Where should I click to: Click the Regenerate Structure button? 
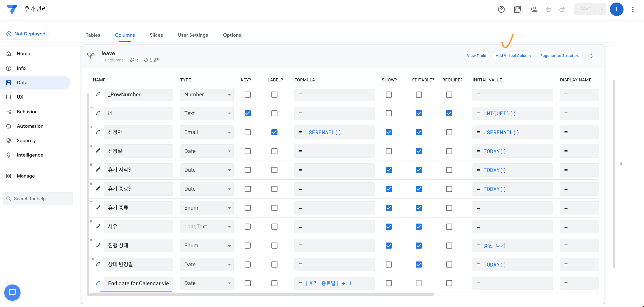tap(560, 56)
